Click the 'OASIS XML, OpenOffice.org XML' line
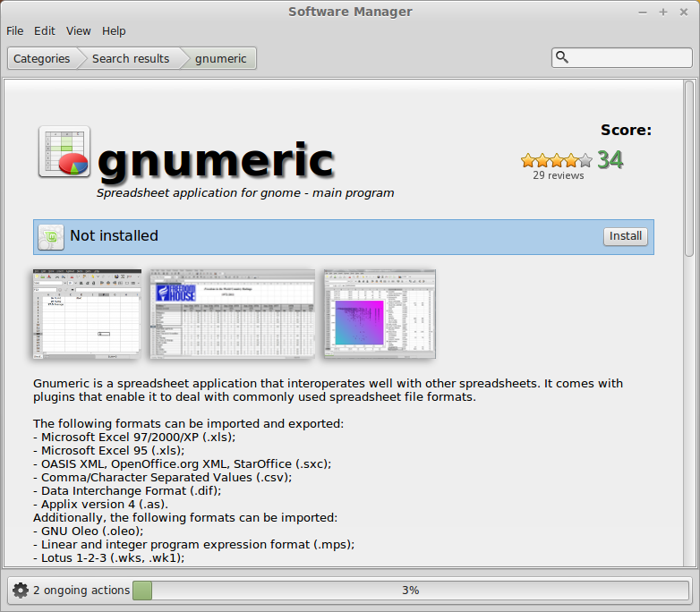700x612 pixels. [x=182, y=463]
